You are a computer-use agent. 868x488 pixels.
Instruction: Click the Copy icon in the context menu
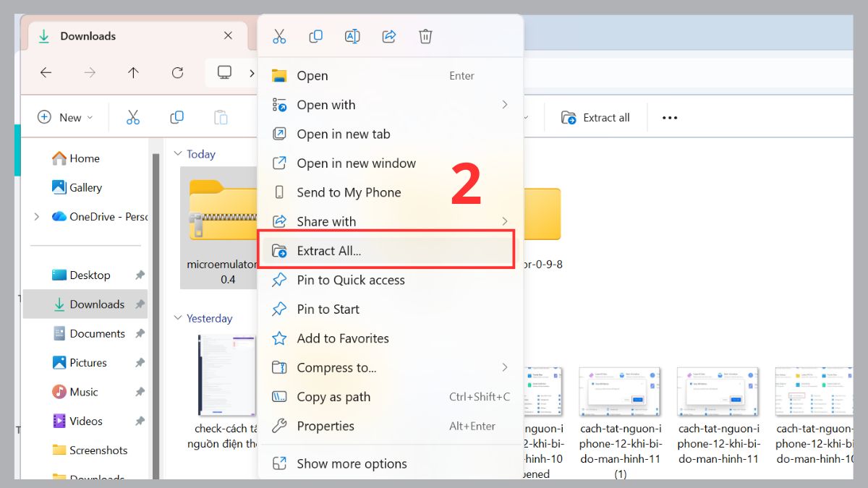(x=316, y=36)
